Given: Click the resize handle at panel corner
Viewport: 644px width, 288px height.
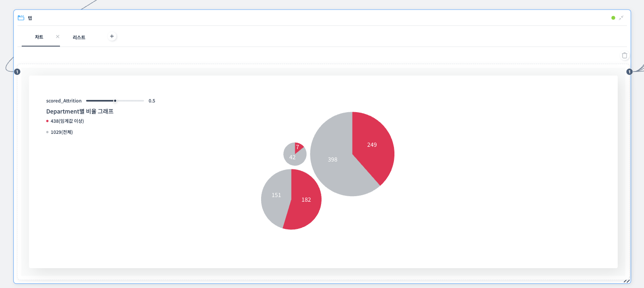Looking at the screenshot, I should pyautogui.click(x=626, y=281).
